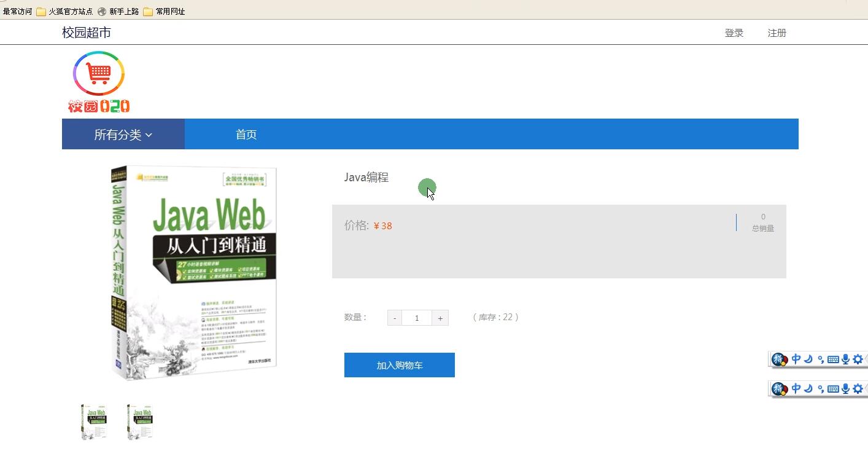
Task: Click the Java编程 product title
Action: point(366,178)
